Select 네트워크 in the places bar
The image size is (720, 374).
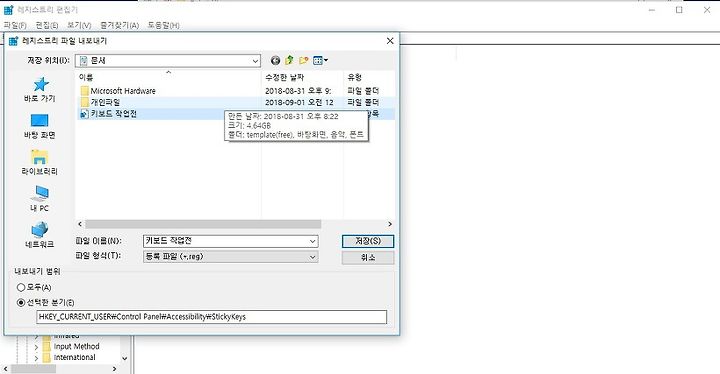pos(39,235)
